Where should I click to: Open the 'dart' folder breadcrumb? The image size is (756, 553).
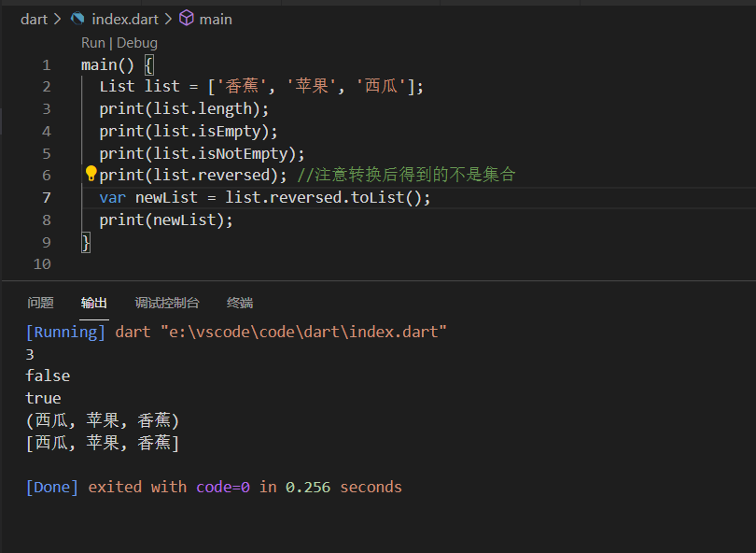(34, 20)
